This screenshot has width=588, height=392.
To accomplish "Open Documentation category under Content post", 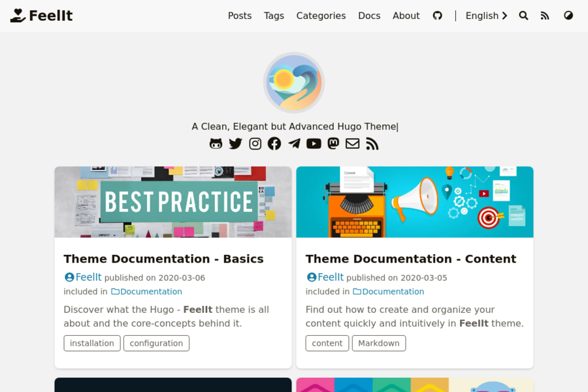I will (389, 291).
